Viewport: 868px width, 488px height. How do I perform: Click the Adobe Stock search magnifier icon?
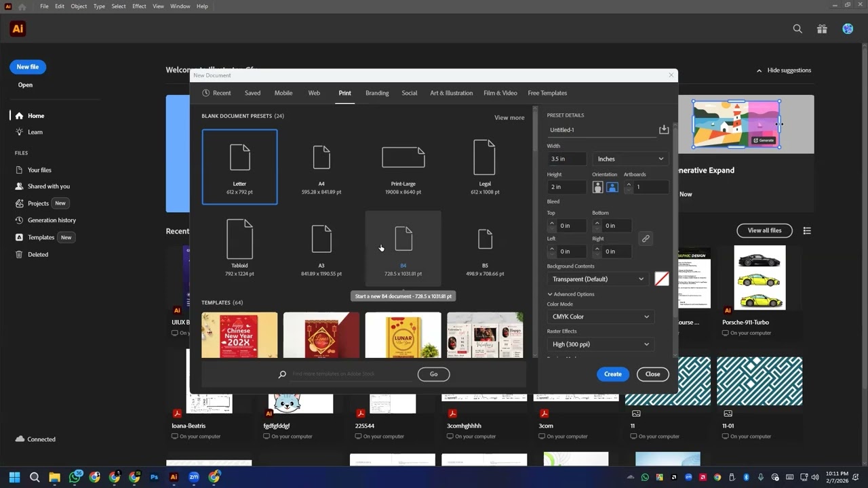pos(282,374)
